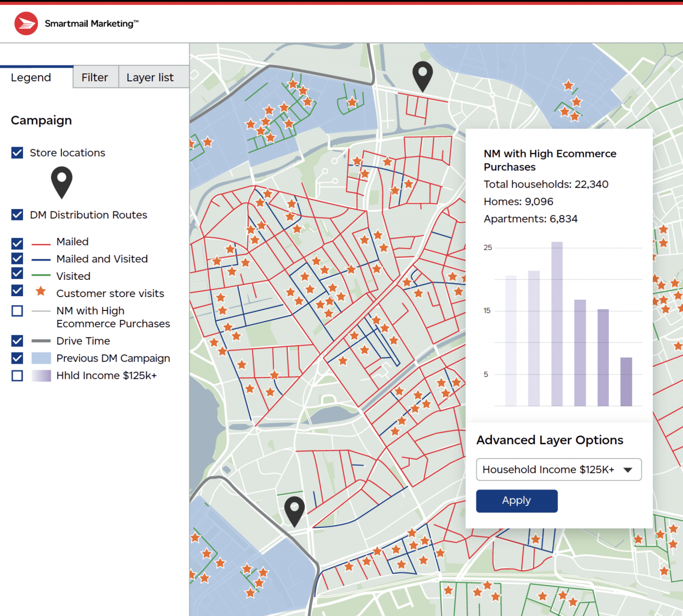The width and height of the screenshot is (683, 616).
Task: Click the Apply button under Advanced Layer Options
Action: tap(516, 500)
